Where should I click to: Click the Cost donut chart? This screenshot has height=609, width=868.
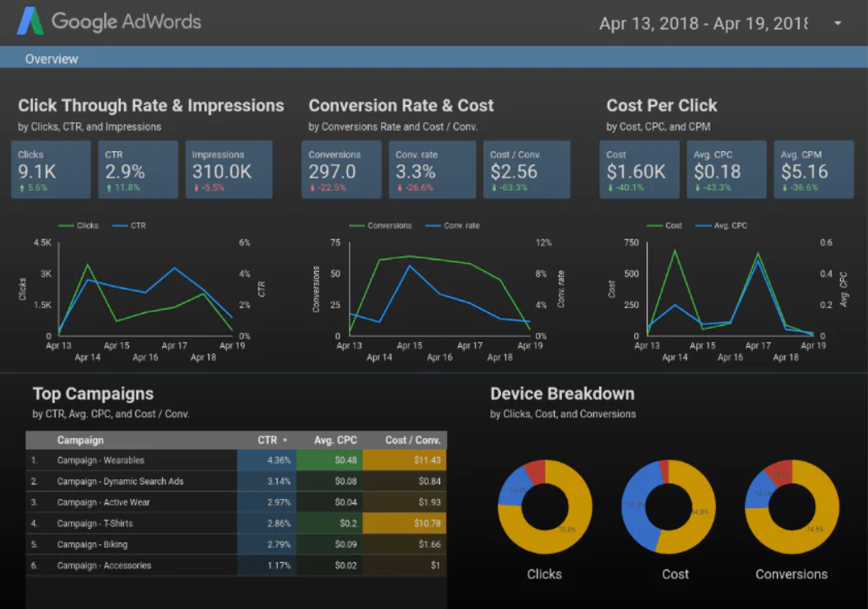click(x=668, y=507)
